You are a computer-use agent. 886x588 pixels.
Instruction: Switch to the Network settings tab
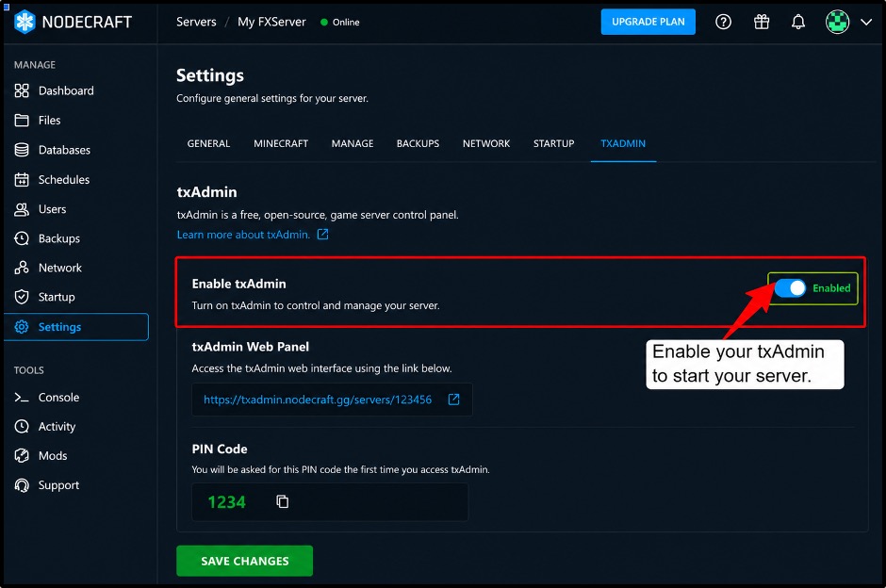(x=486, y=143)
